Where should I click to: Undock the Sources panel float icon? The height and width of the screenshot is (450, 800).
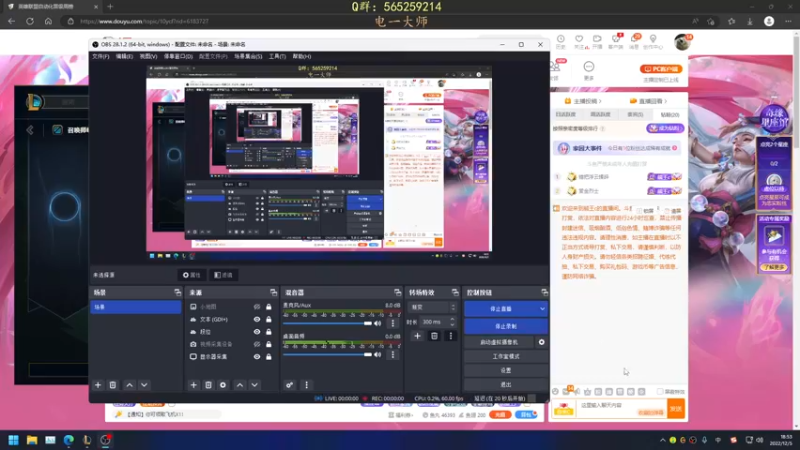273,292
